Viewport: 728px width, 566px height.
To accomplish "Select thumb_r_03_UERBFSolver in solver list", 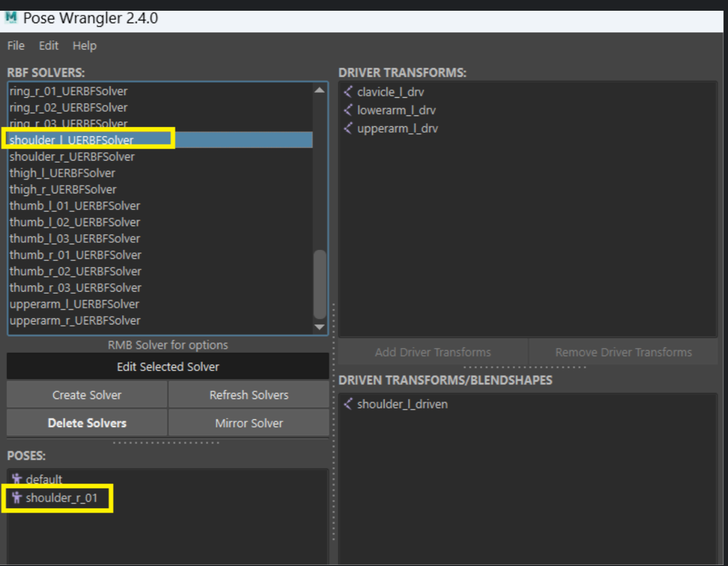I will [x=160, y=288].
